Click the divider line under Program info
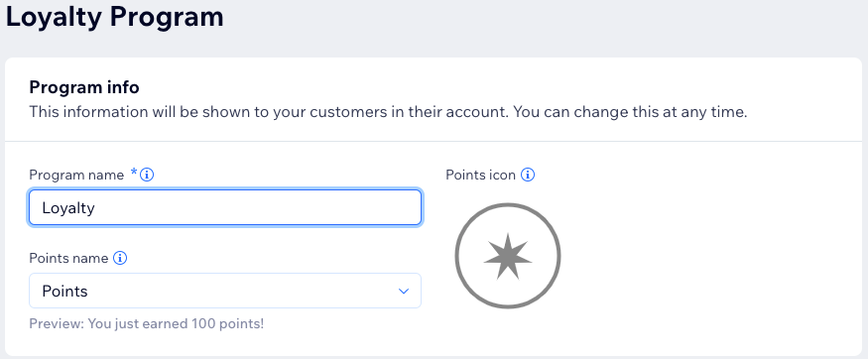Screen dimensions: 868x359 pos(434,141)
